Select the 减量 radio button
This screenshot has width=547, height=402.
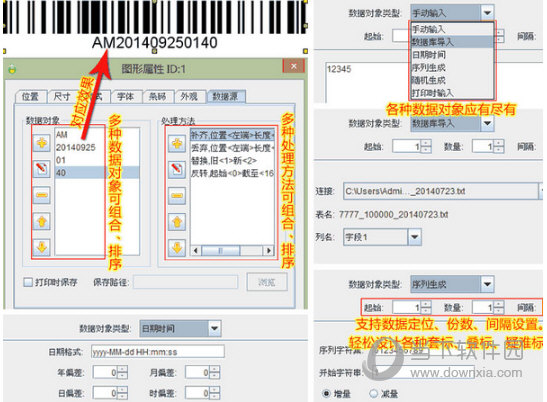[373, 394]
